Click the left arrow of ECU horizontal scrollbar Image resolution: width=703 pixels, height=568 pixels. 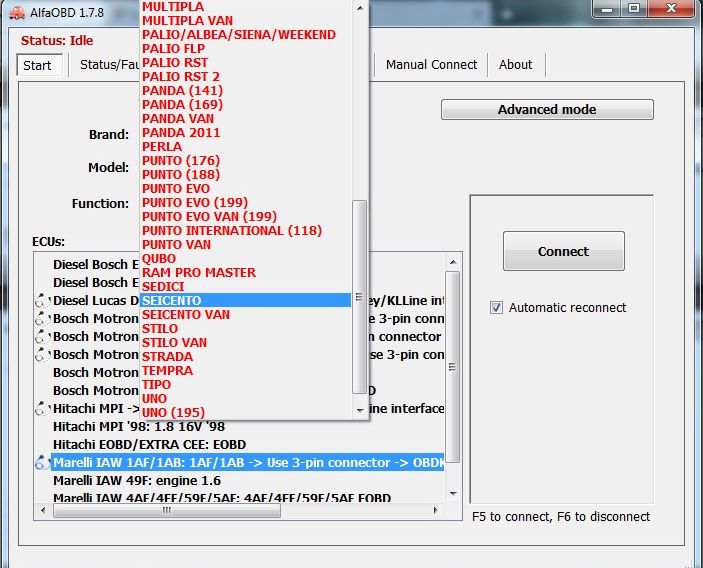43,510
